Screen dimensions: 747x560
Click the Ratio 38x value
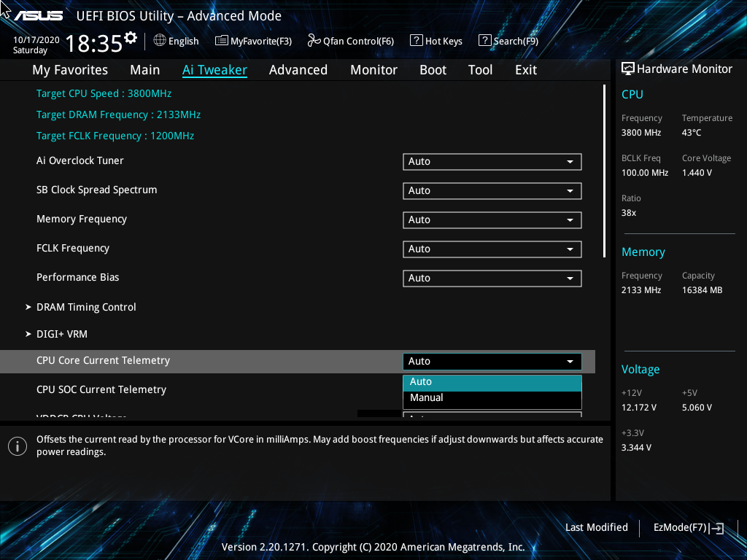[628, 213]
